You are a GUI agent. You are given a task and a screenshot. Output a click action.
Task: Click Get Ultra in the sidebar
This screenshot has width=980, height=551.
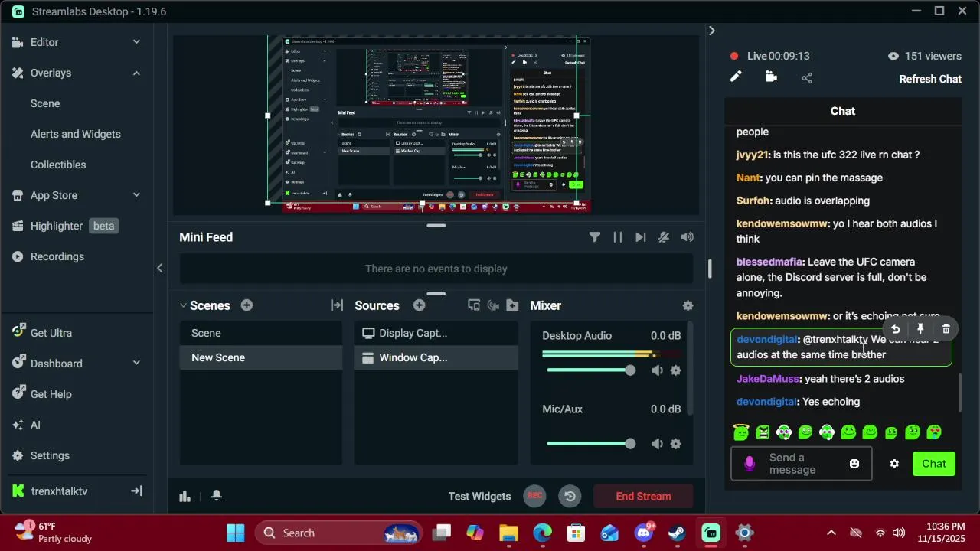41,333
